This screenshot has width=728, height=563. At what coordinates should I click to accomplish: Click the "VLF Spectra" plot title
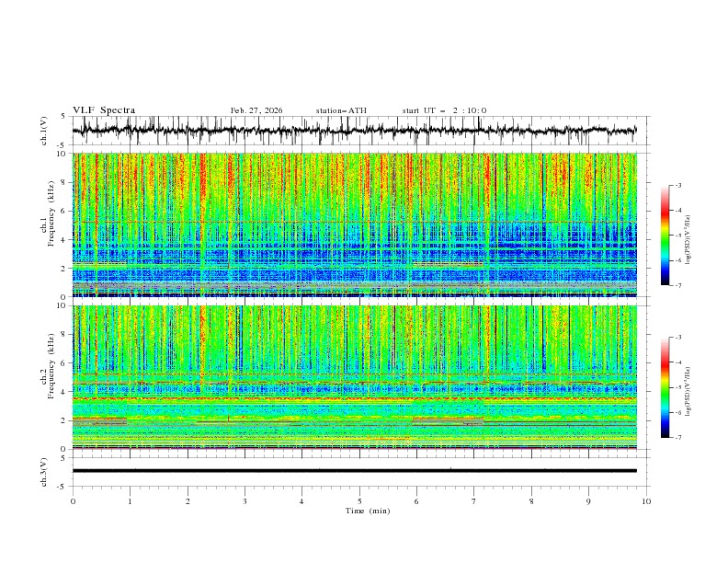[x=104, y=110]
